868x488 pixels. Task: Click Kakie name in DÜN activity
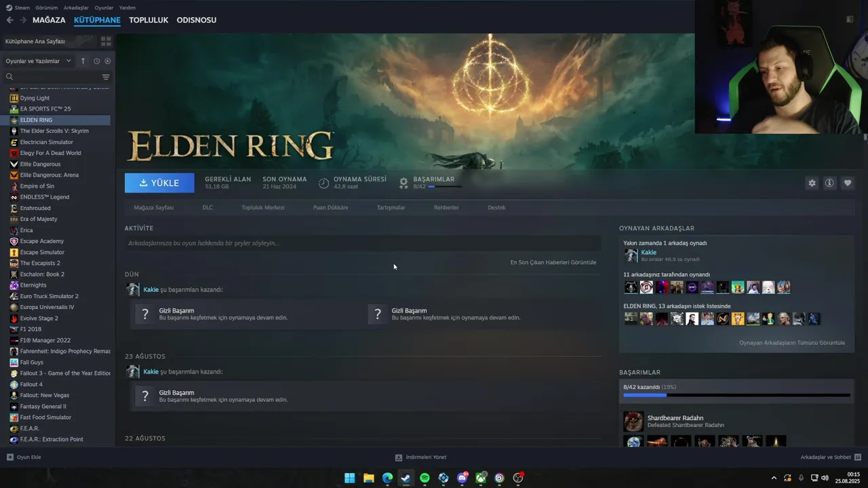(151, 289)
